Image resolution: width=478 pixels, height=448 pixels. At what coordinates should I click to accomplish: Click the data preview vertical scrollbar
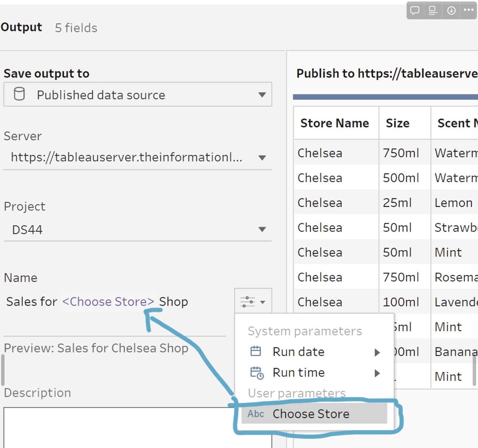tap(475, 370)
